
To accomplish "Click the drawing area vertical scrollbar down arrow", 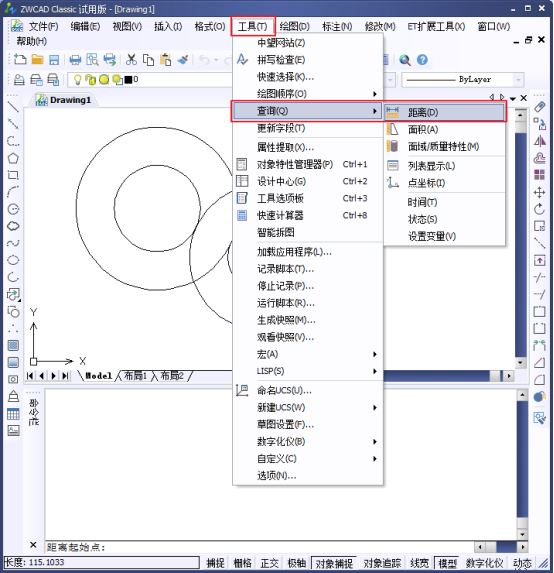I will point(520,363).
